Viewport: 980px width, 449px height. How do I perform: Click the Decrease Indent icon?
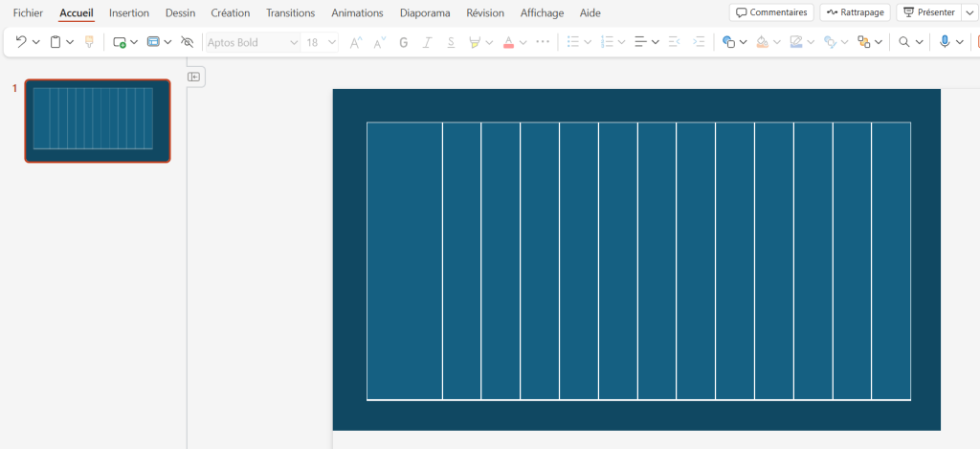(x=674, y=42)
